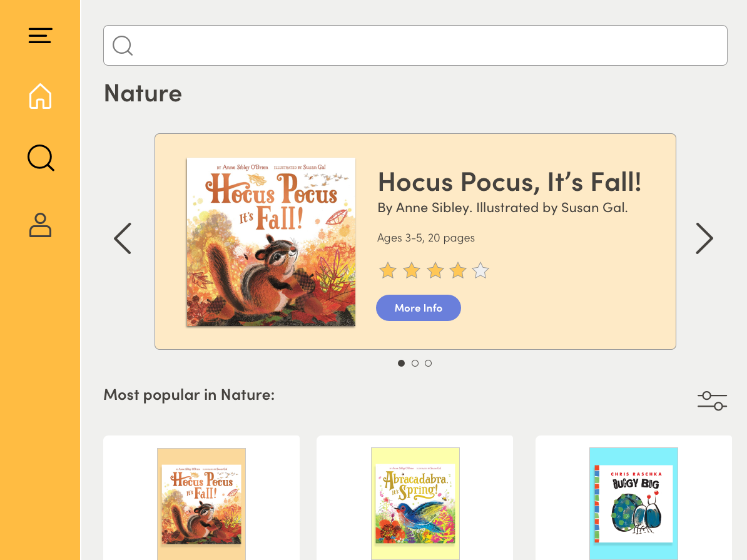Image resolution: width=747 pixels, height=560 pixels.
Task: Click the fifth empty rating star
Action: (x=480, y=270)
